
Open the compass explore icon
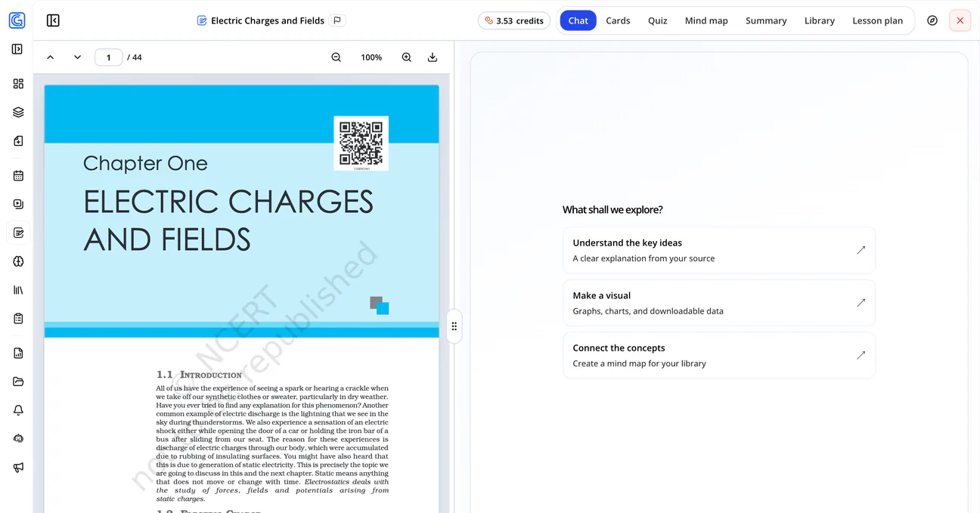(x=932, y=20)
